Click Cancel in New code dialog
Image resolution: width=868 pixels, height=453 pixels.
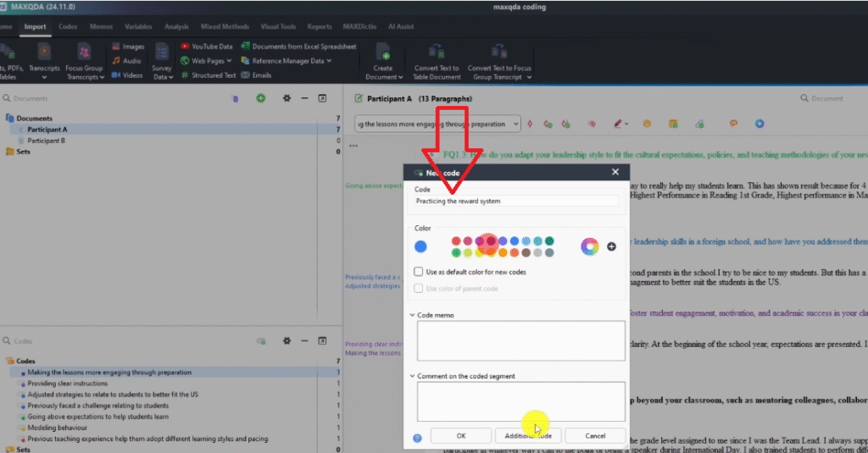coord(595,435)
